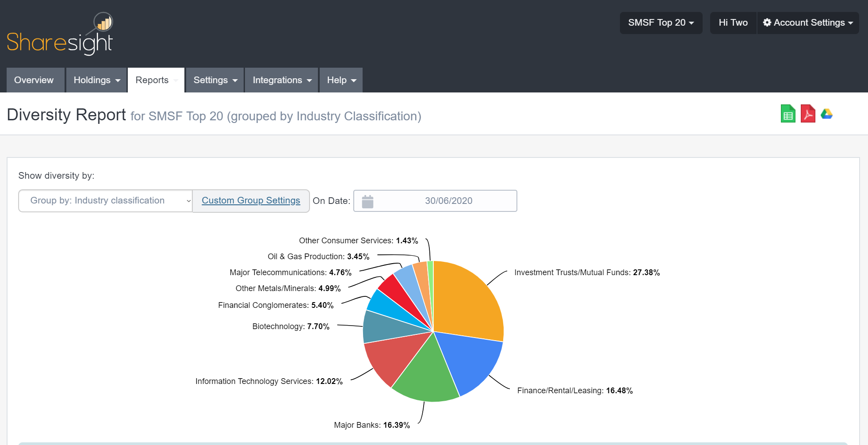Click the Hi Two user button

click(x=733, y=23)
